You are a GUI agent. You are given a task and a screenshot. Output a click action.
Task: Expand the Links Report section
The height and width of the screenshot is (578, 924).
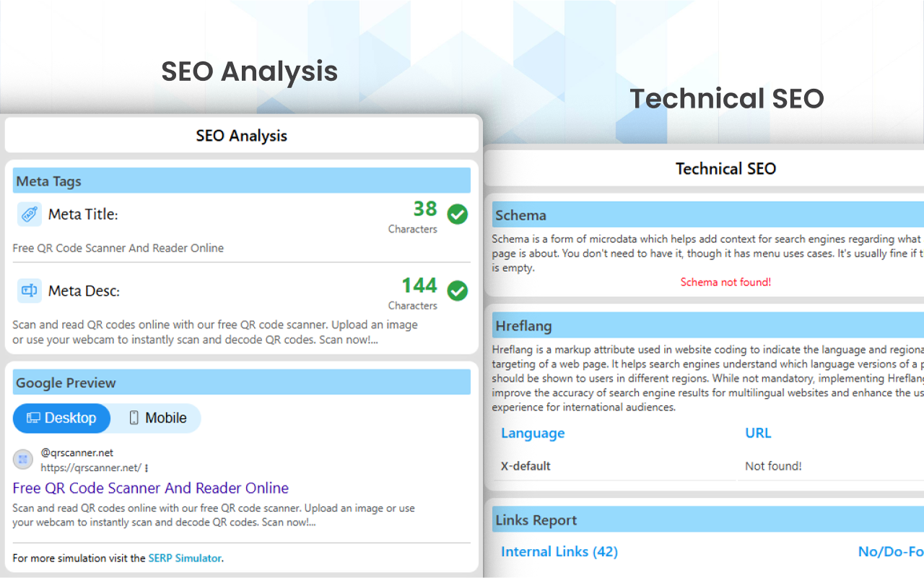click(x=704, y=519)
